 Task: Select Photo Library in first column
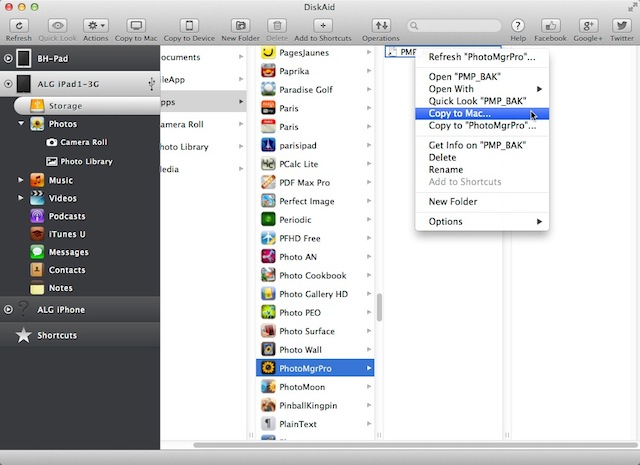pyautogui.click(x=203, y=147)
